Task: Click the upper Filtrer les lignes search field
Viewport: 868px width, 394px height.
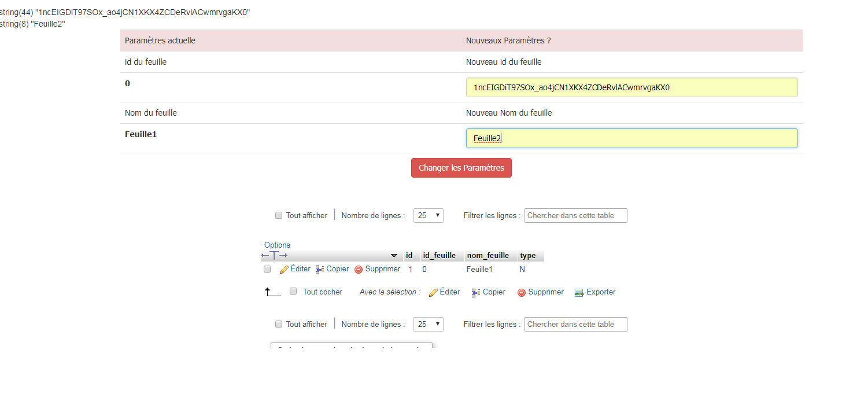Action: 575,215
